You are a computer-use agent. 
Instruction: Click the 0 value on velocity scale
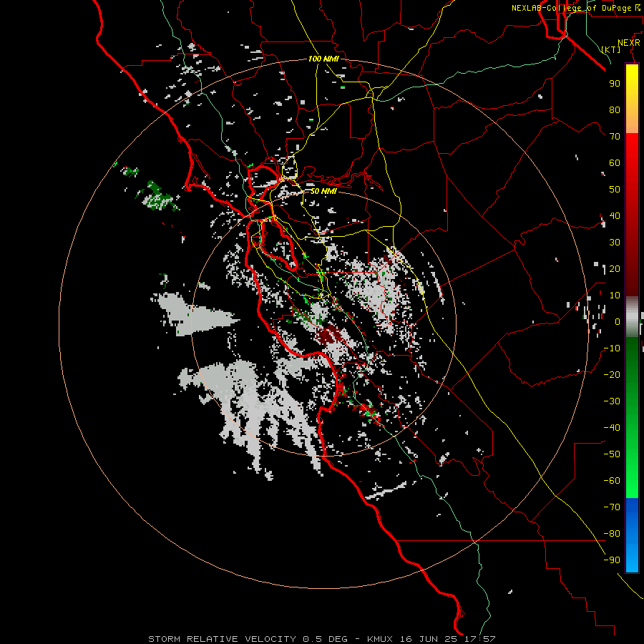618,322
